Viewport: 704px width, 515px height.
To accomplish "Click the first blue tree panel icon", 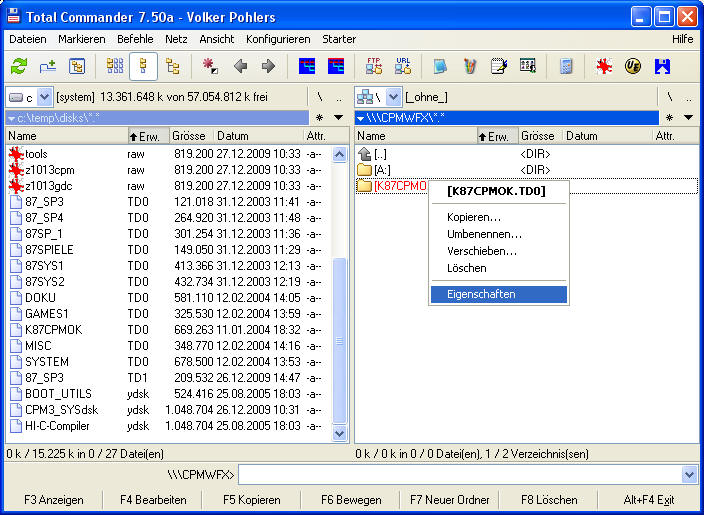I will click(307, 66).
